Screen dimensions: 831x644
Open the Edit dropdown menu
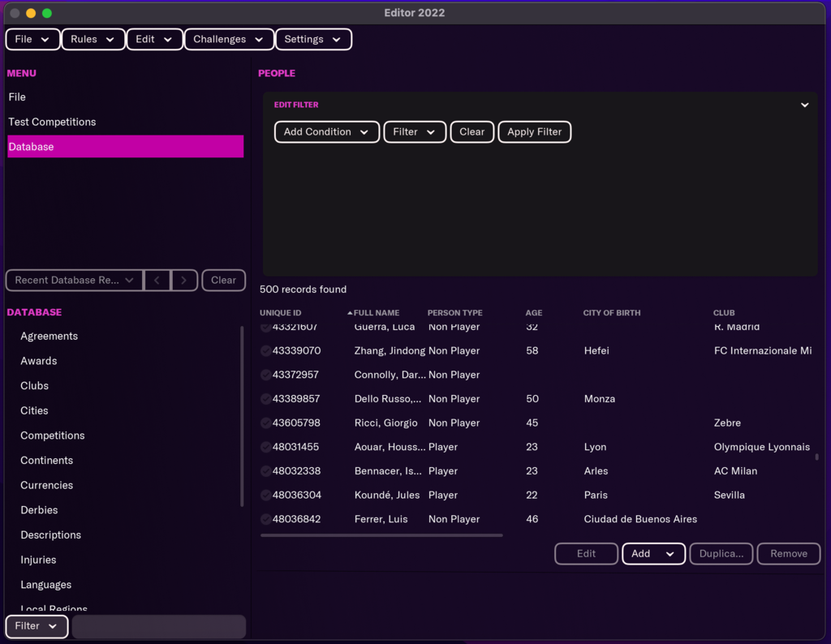click(x=154, y=39)
